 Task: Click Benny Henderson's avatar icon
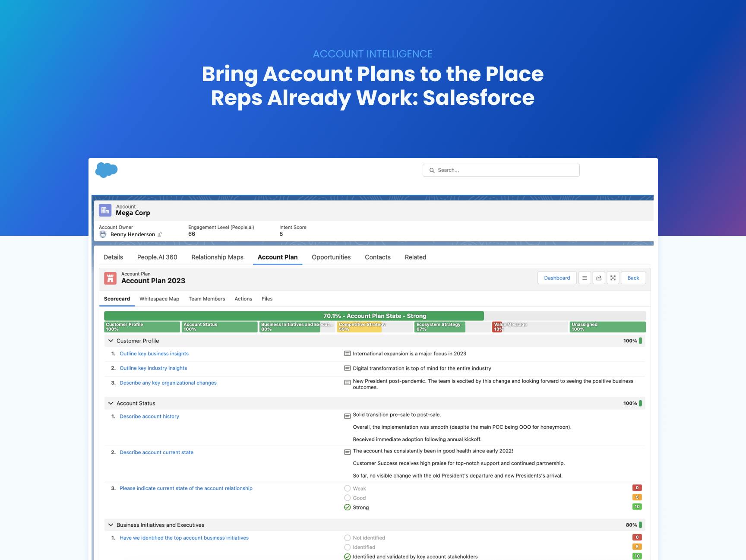point(103,234)
